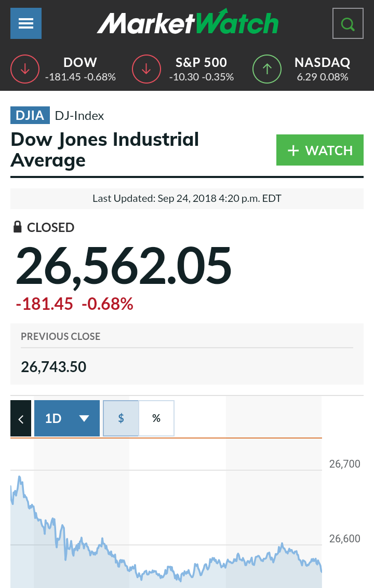The image size is (374, 588).
Task: Click the lock icon beside CLOSED
Action: click(17, 227)
